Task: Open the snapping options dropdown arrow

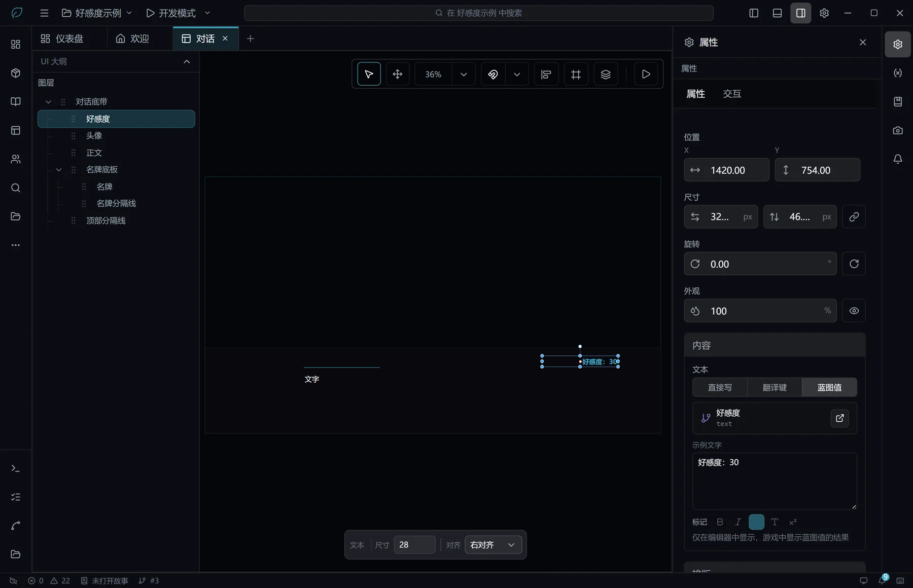Action: (517, 75)
